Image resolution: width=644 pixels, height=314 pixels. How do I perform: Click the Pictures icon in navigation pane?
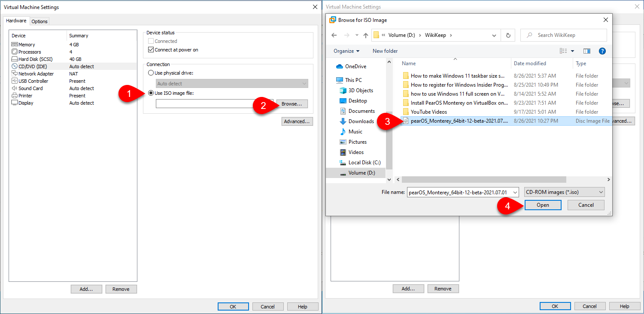343,142
